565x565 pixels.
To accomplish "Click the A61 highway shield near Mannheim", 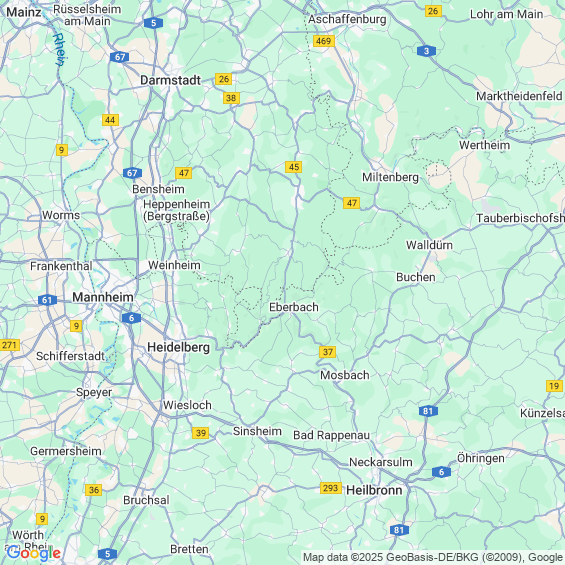I will pyautogui.click(x=47, y=300).
